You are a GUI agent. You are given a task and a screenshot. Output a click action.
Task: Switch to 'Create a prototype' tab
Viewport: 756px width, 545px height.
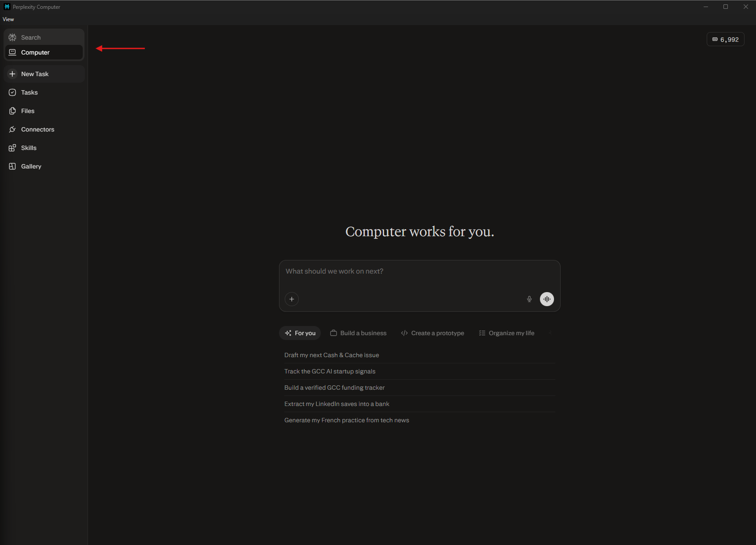tap(433, 333)
